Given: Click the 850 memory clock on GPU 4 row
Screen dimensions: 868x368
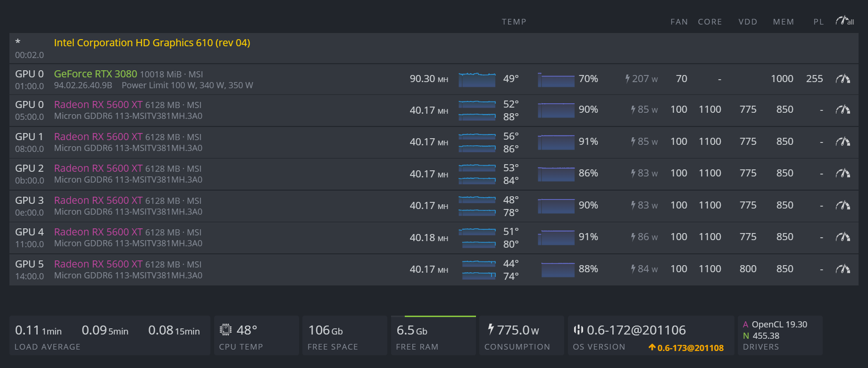Looking at the screenshot, I should click(x=785, y=237).
